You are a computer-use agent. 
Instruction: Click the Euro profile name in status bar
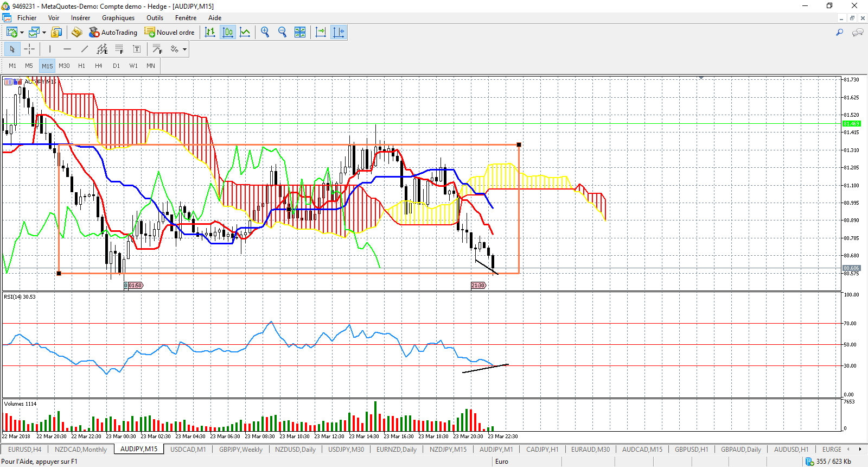pos(502,462)
